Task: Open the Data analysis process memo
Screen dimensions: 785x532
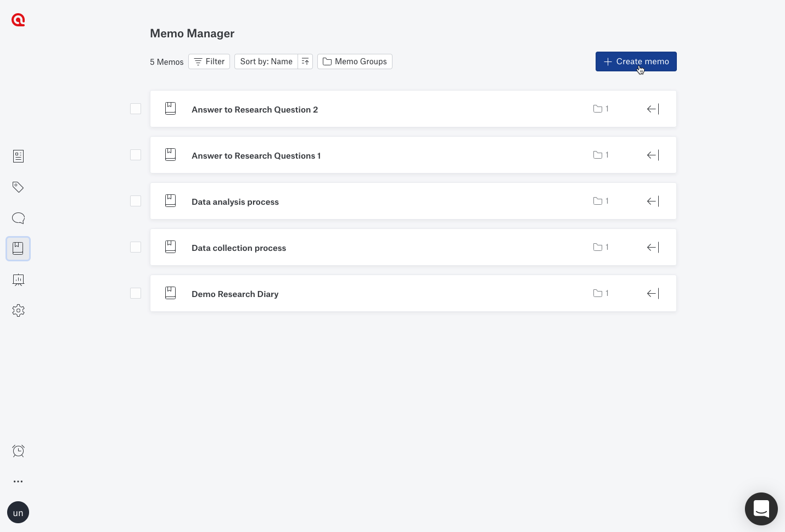Action: click(235, 201)
